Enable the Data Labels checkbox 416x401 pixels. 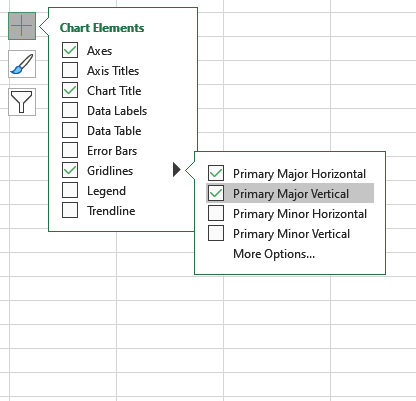click(x=70, y=110)
